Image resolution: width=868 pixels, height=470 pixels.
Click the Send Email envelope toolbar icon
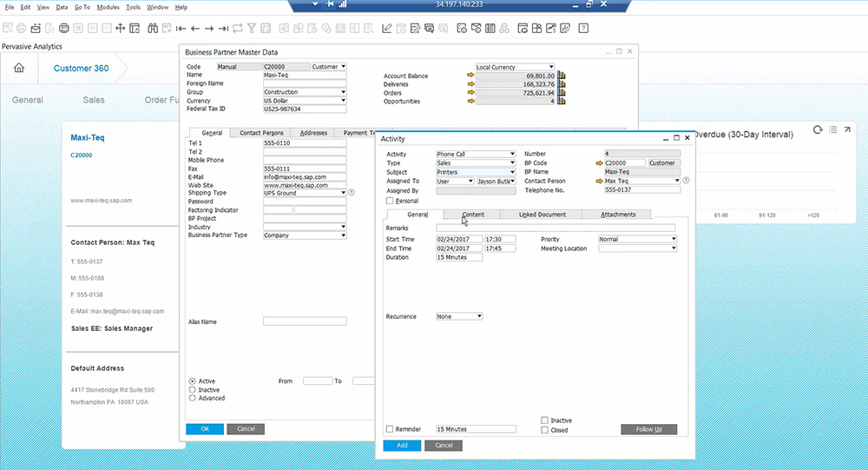(x=36, y=29)
